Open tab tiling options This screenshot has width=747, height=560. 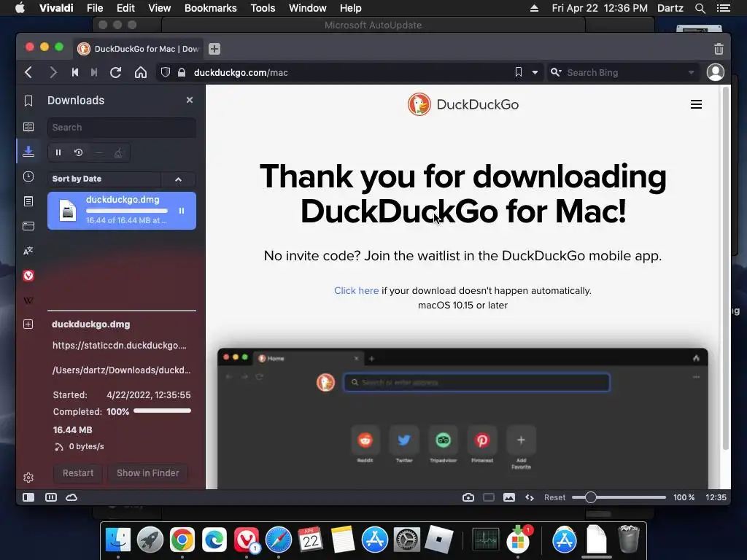(51, 497)
